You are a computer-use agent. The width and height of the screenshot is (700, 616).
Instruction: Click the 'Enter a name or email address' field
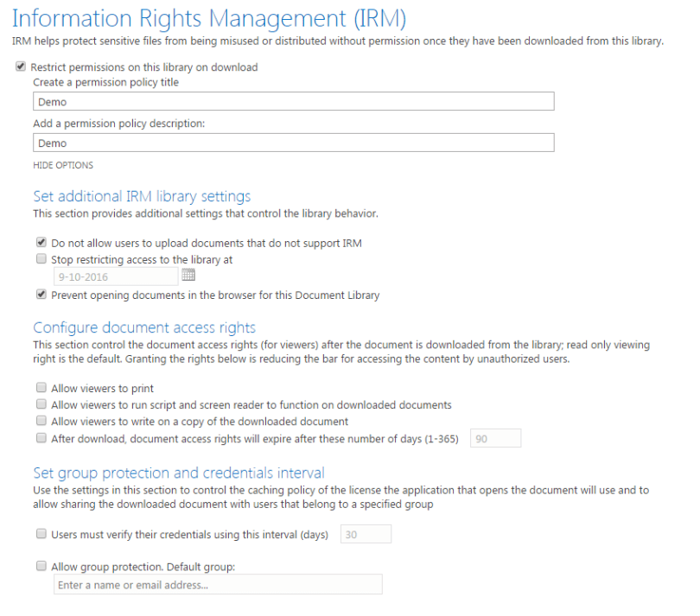(217, 584)
